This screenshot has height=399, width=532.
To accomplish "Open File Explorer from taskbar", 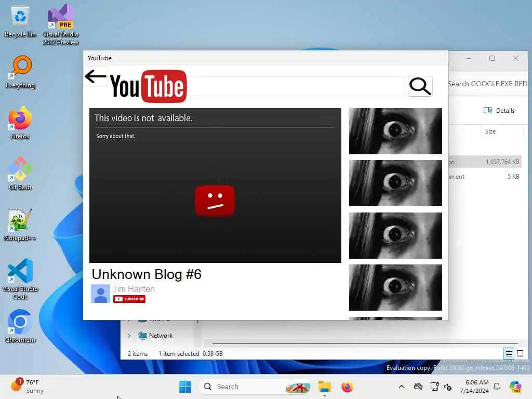I will [324, 387].
